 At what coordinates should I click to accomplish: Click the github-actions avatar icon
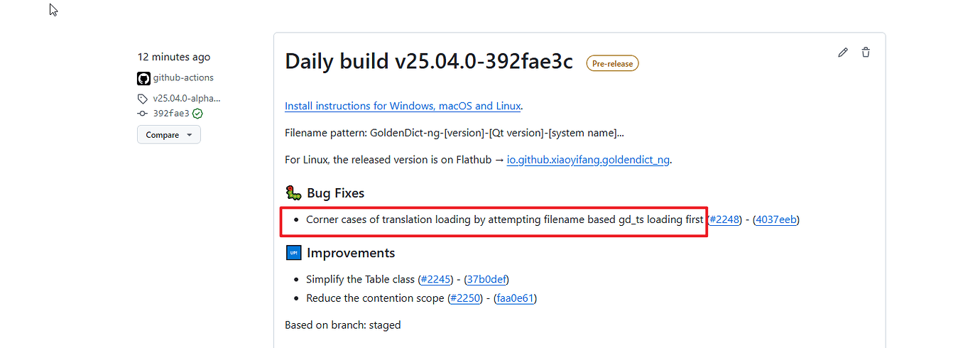(143, 78)
